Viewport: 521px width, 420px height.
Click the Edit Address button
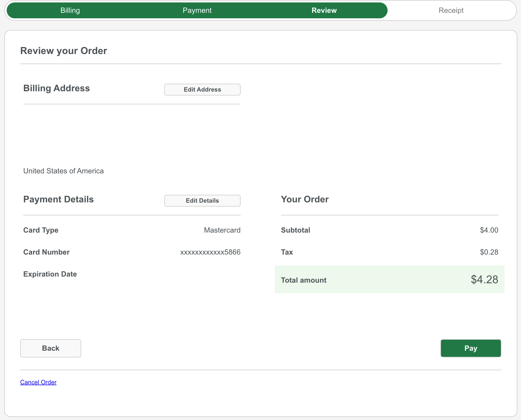tap(202, 89)
